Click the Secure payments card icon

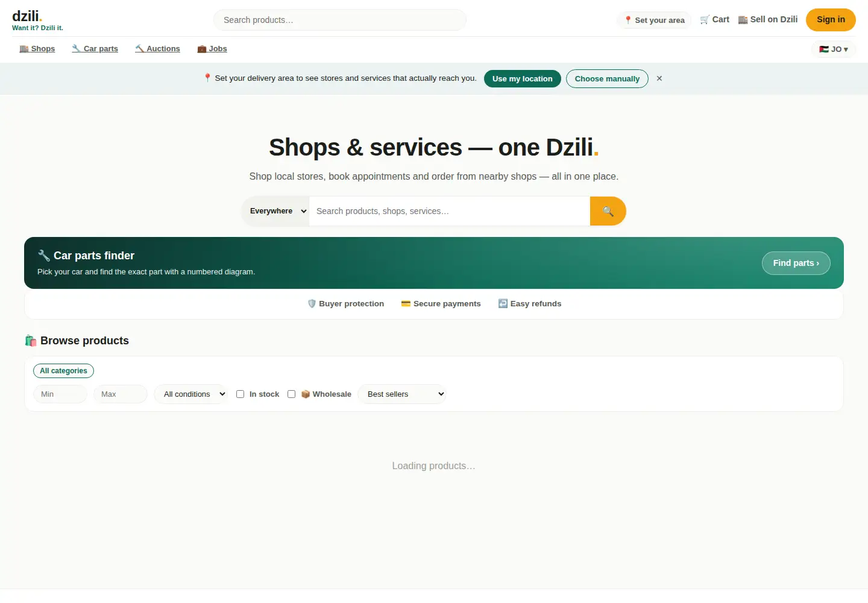click(406, 304)
